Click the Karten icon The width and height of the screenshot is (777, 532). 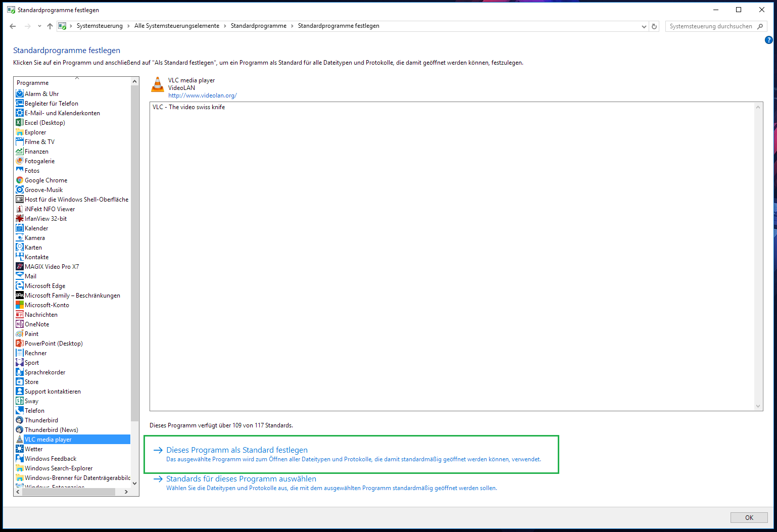coord(20,247)
